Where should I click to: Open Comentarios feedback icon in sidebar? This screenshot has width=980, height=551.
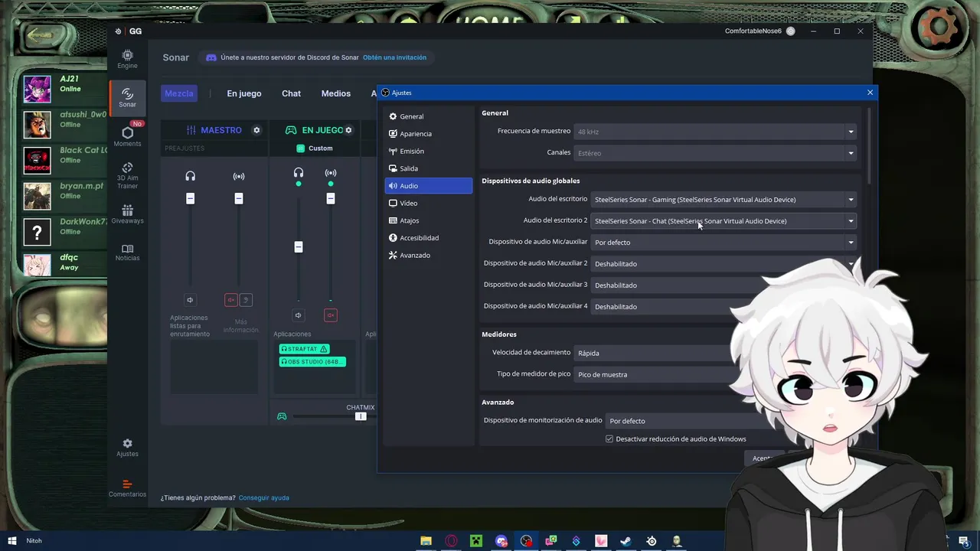click(x=127, y=488)
